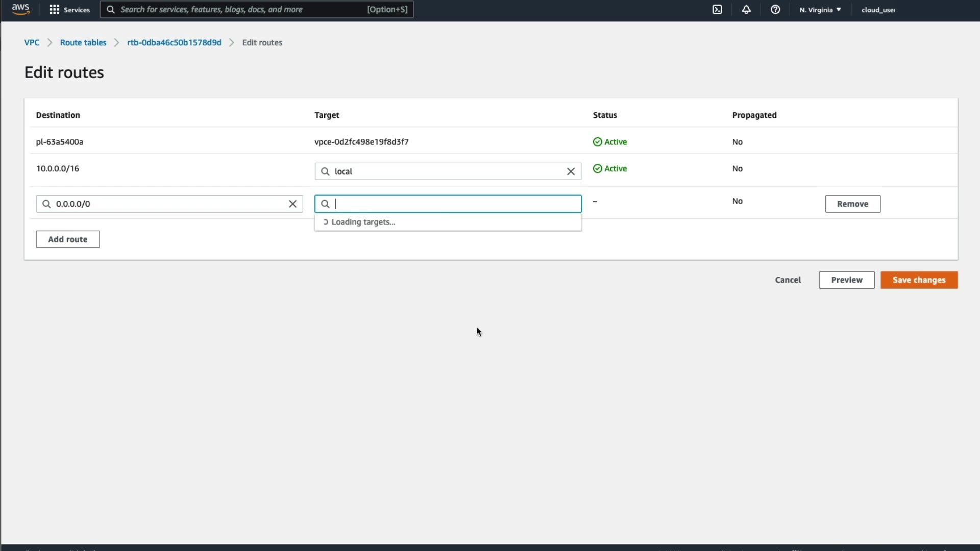The image size is (980, 551).
Task: Cancel editing routes
Action: [788, 280]
